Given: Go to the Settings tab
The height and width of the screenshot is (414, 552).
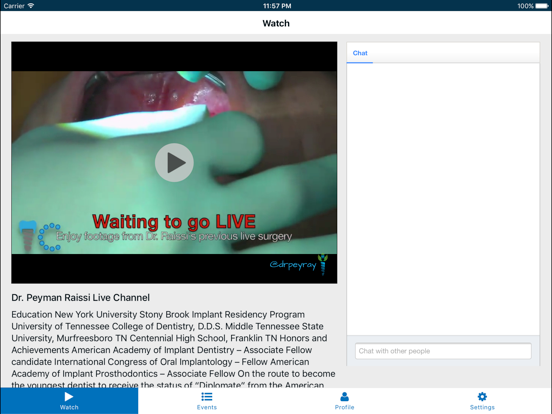Looking at the screenshot, I should tap(482, 401).
